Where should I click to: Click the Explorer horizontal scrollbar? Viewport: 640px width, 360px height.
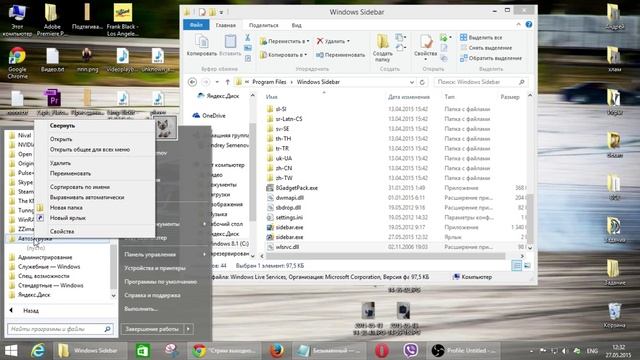coord(386,256)
